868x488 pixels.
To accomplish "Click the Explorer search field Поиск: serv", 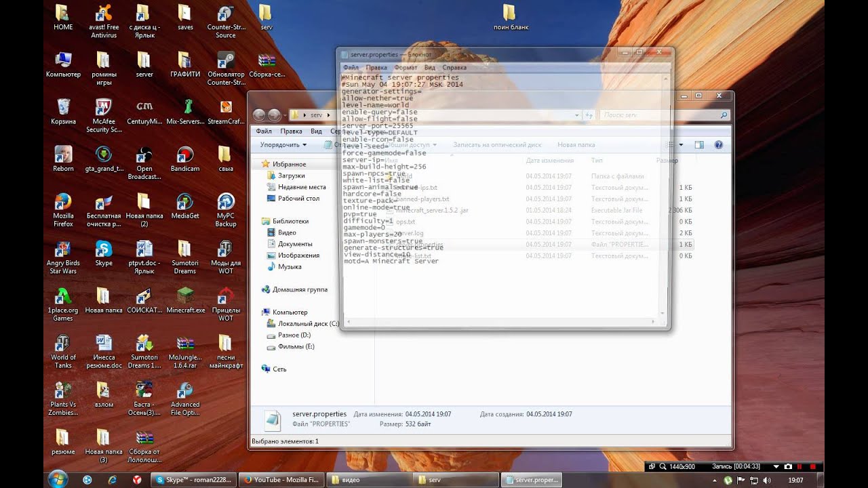I will [x=665, y=116].
